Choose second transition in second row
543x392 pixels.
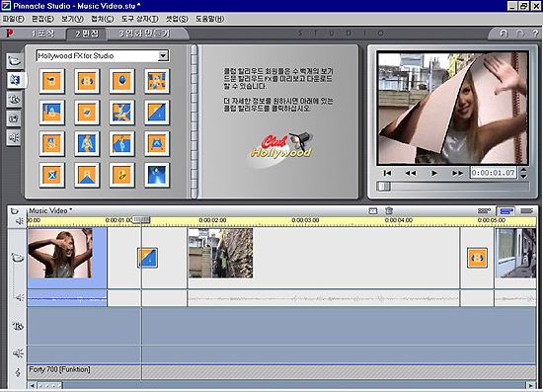click(x=87, y=113)
